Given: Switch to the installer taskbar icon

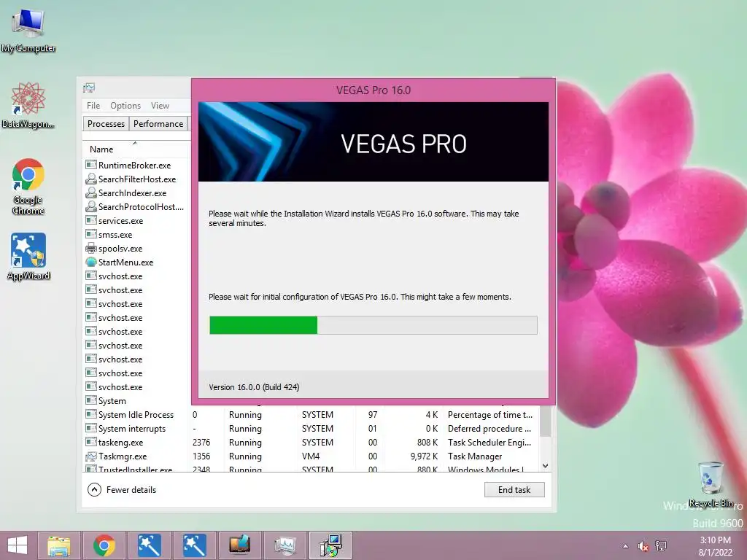Looking at the screenshot, I should 330,545.
